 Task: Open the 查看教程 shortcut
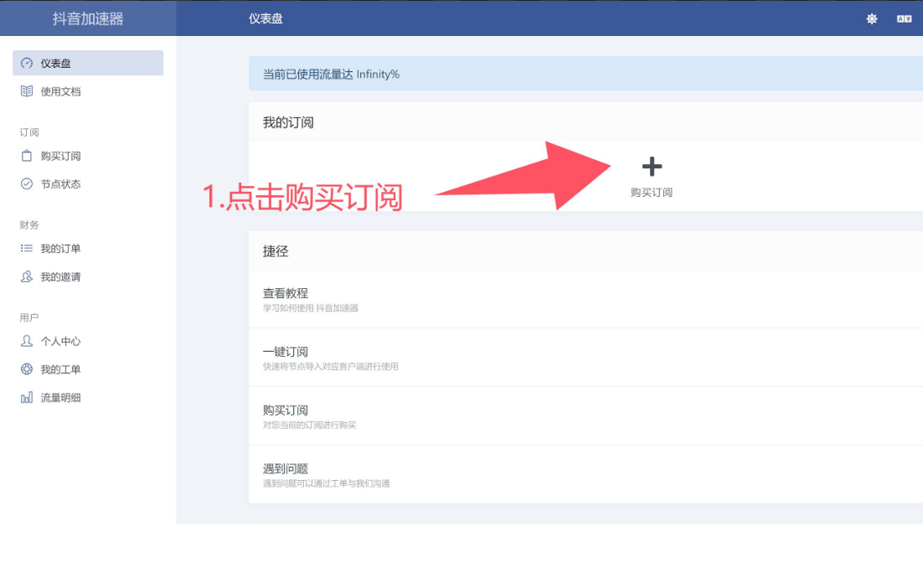(585, 299)
